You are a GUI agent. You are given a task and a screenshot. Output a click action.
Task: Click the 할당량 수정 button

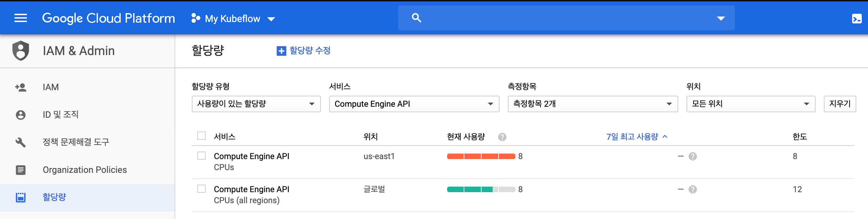point(304,51)
